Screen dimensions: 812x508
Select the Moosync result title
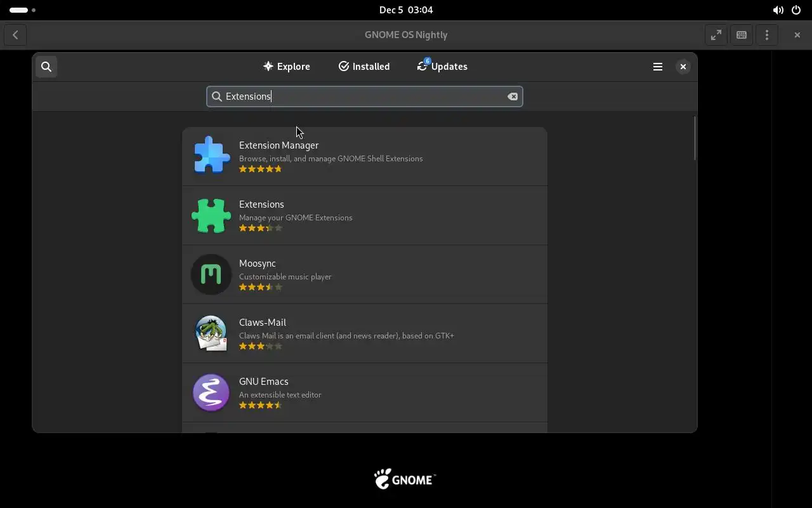(258, 264)
